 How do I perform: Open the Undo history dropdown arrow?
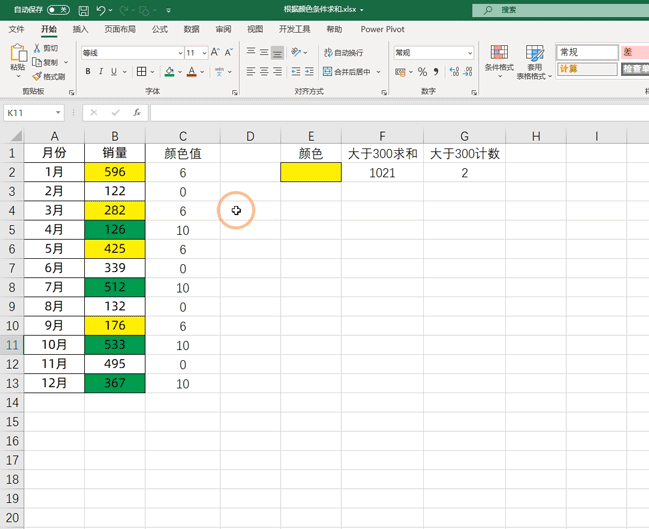point(111,10)
